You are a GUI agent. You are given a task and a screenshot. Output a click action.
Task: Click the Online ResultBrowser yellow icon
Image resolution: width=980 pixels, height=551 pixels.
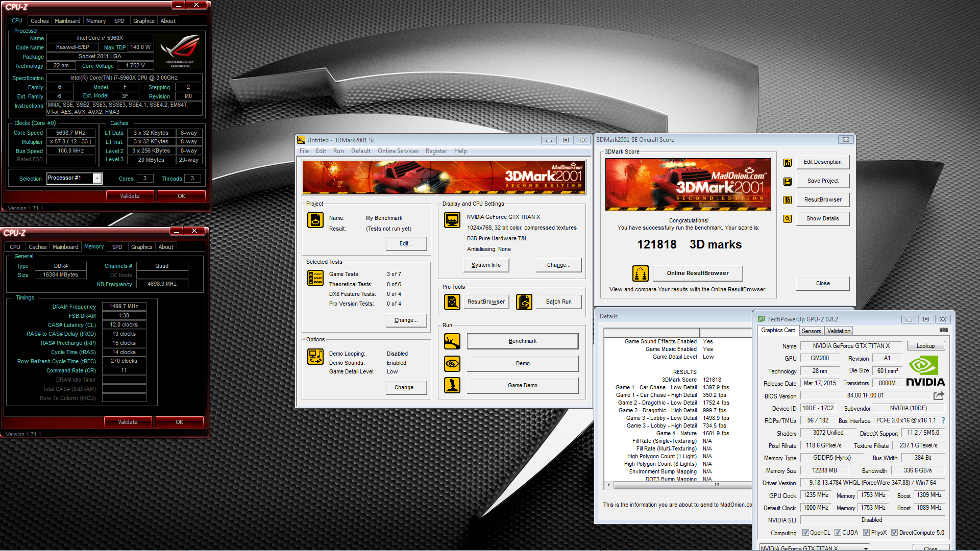pyautogui.click(x=641, y=273)
